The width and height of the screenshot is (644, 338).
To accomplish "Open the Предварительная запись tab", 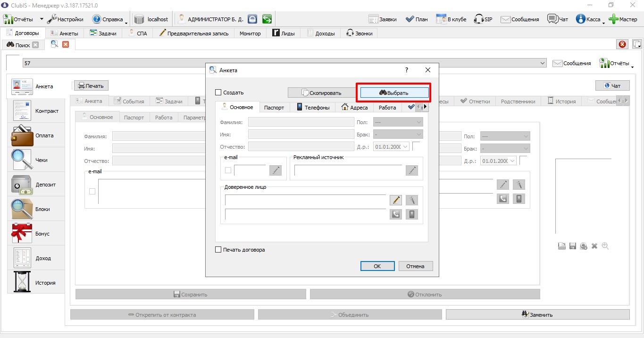I will (x=194, y=33).
